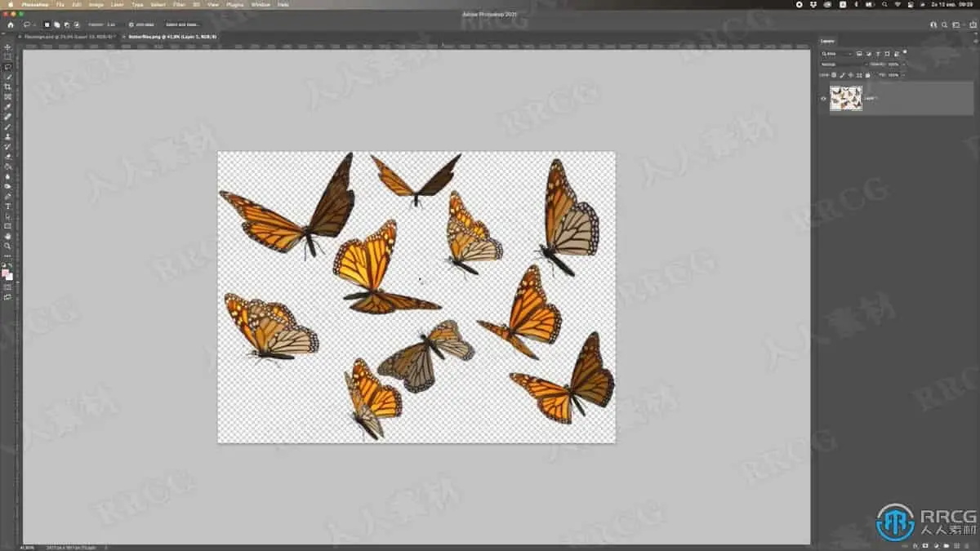Toggle lock all for layer
This screenshot has width=980, height=551.
point(867,75)
